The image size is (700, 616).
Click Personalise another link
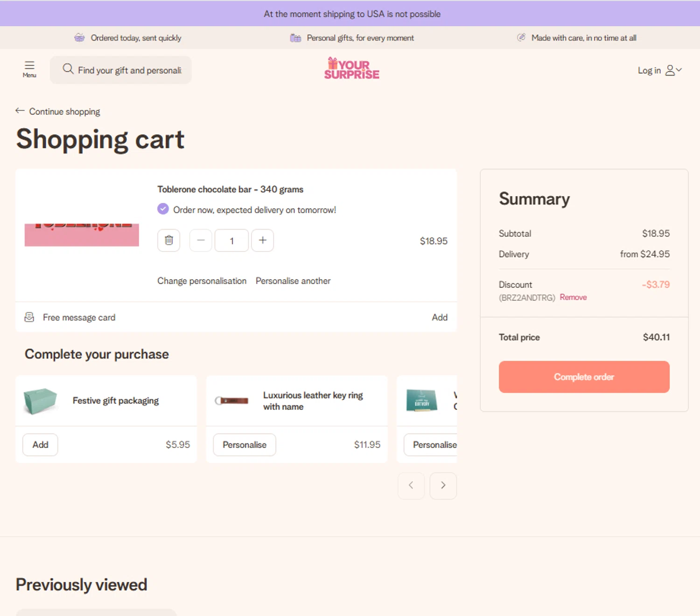pyautogui.click(x=293, y=281)
